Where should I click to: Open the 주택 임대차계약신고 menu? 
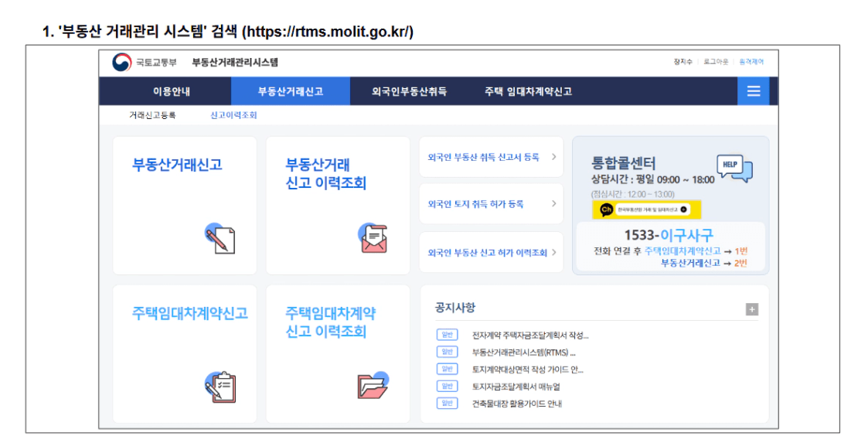(x=528, y=91)
